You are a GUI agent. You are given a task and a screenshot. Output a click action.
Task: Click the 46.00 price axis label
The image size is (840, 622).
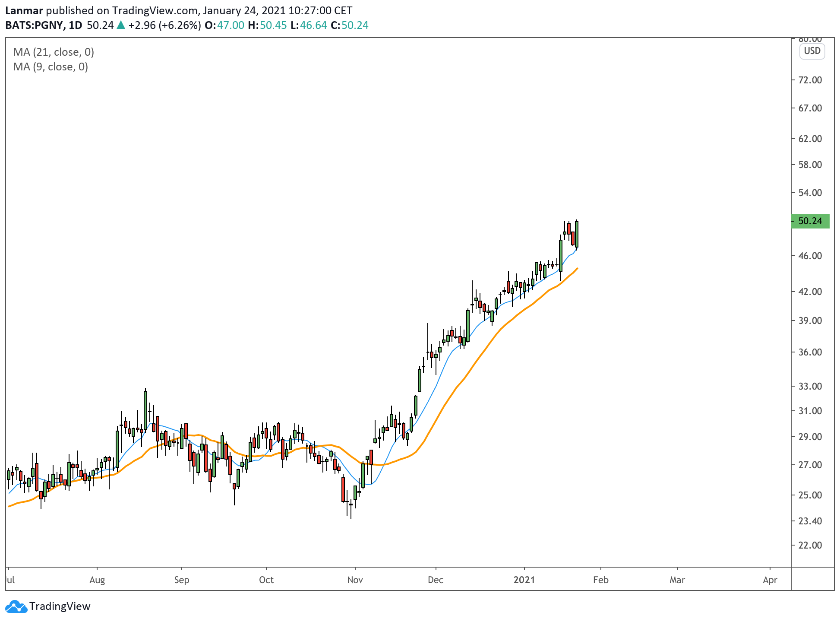click(x=810, y=256)
